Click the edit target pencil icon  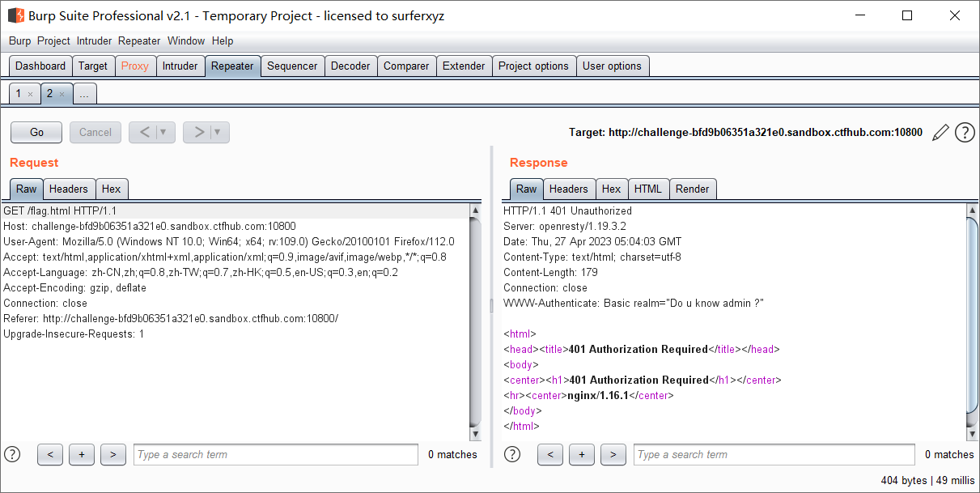[x=940, y=133]
